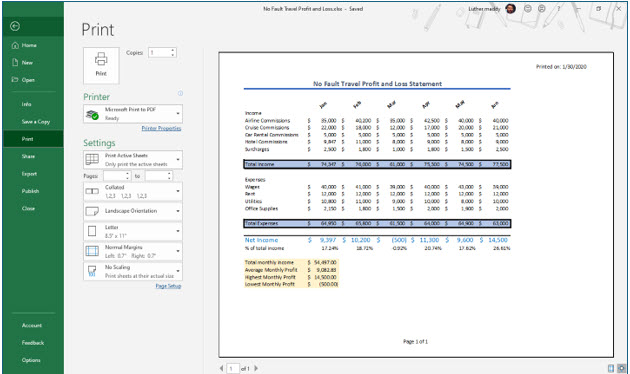Open the Page Setup link
Viewport: 630px width, 374px height.
pyautogui.click(x=168, y=286)
